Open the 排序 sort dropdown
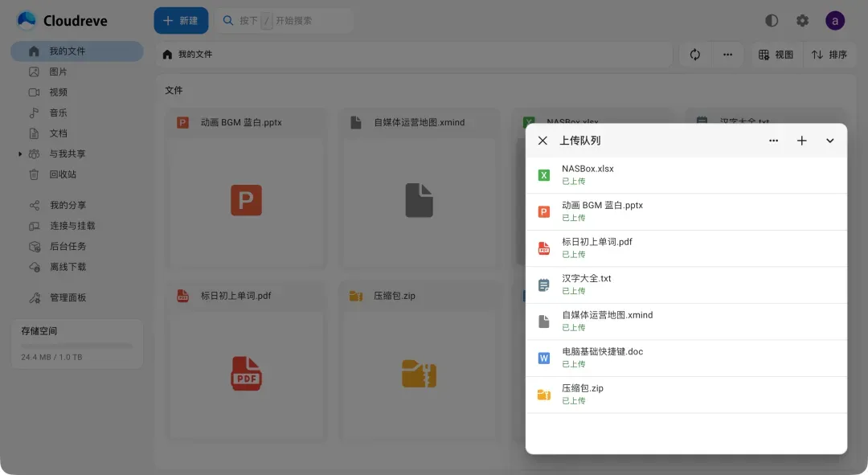This screenshot has width=868, height=475. 829,55
